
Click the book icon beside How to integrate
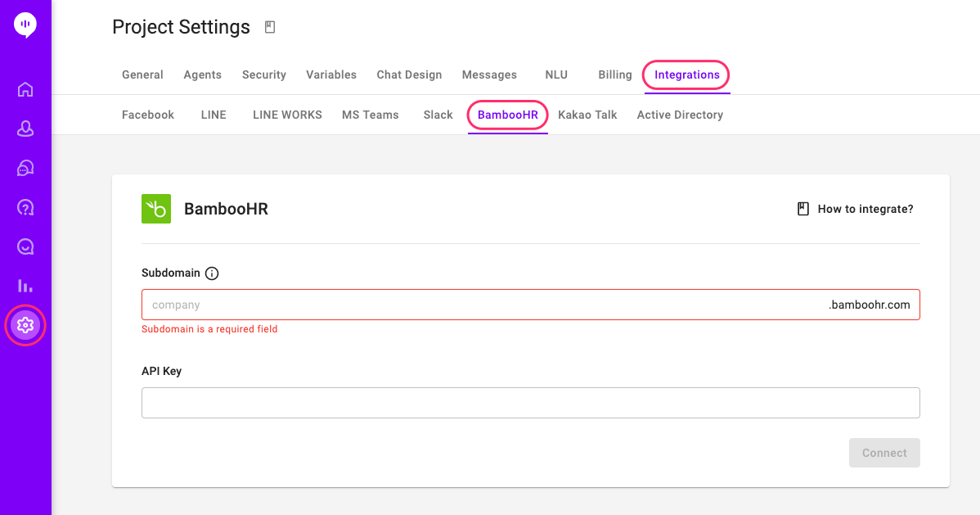[803, 209]
